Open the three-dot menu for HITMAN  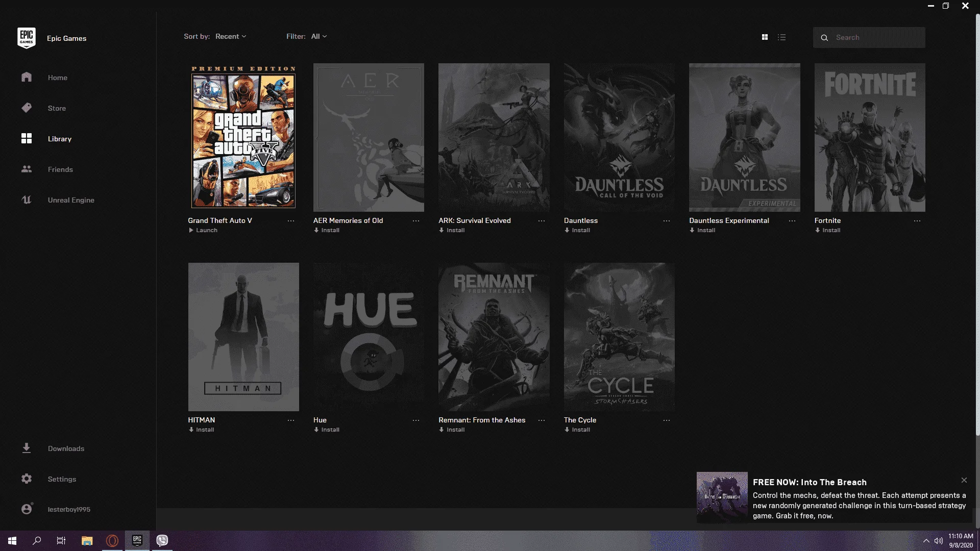click(x=291, y=420)
